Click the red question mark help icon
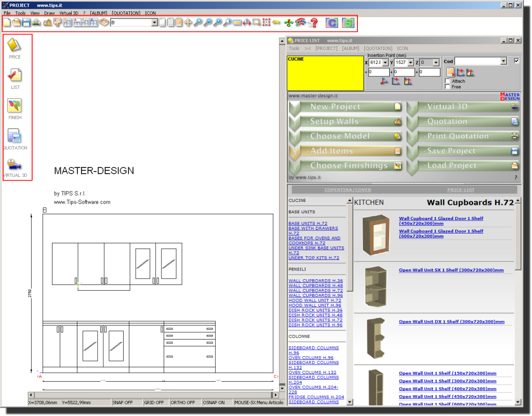The width and height of the screenshot is (532, 416). (313, 23)
